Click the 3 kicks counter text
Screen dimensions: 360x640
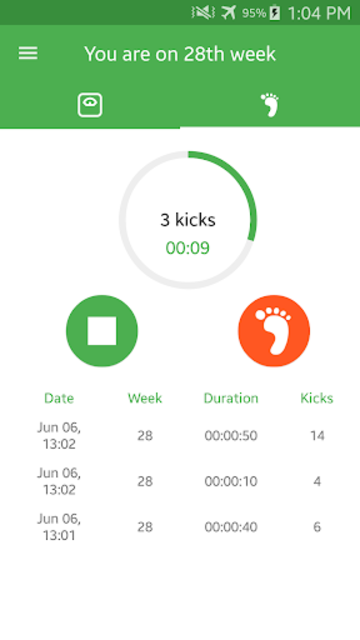pyautogui.click(x=188, y=220)
